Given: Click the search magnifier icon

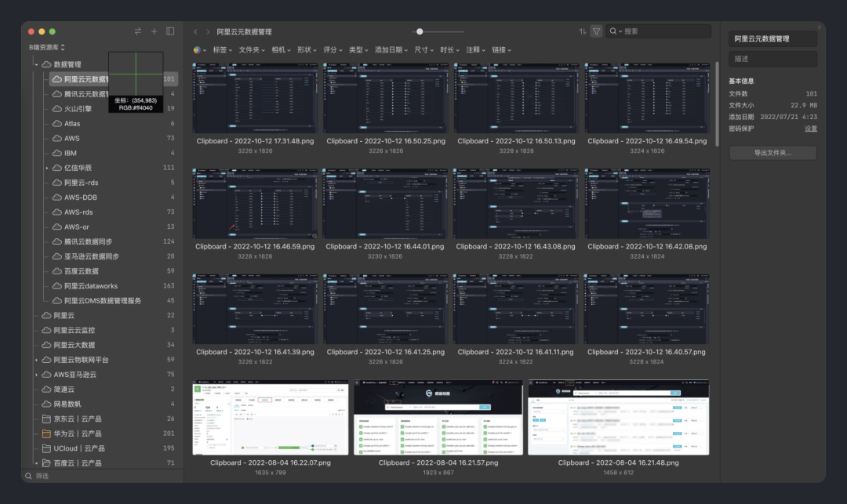Looking at the screenshot, I should (613, 31).
